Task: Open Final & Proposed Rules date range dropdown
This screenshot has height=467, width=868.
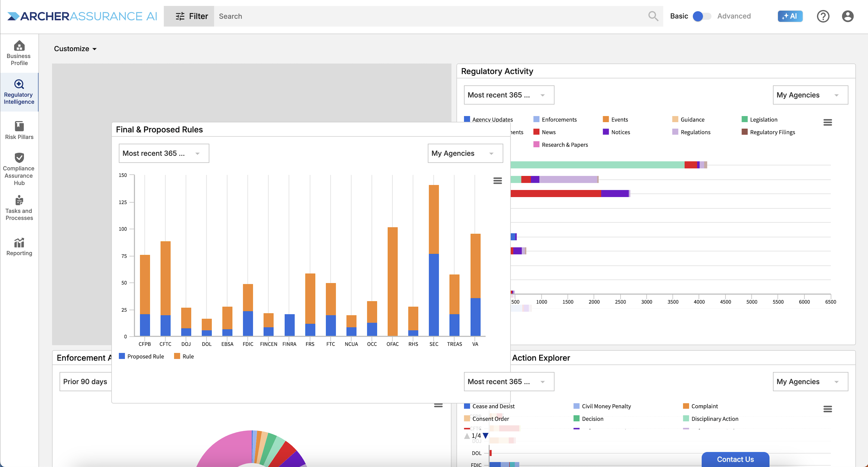Action: (164, 154)
